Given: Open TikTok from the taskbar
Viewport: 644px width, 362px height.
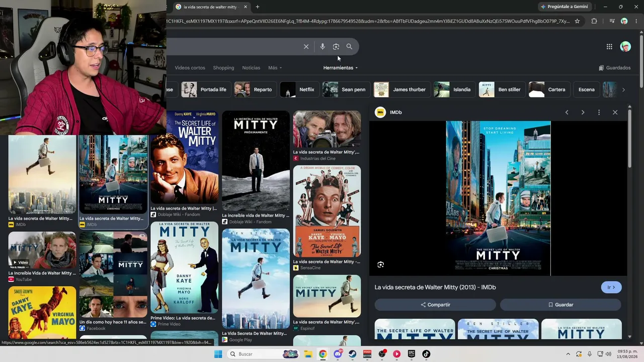Looking at the screenshot, I should click(x=426, y=354).
